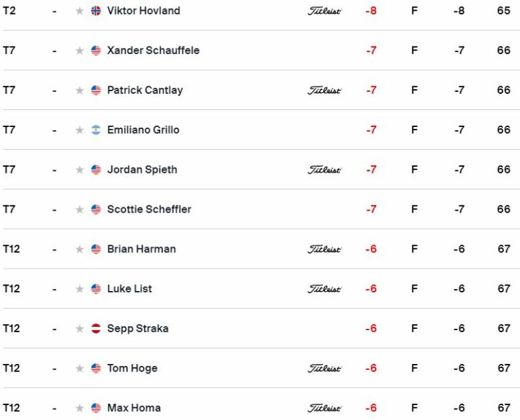Toggle favorite star for Viktor Hovland
Image resolution: width=520 pixels, height=420 pixels.
pyautogui.click(x=80, y=11)
